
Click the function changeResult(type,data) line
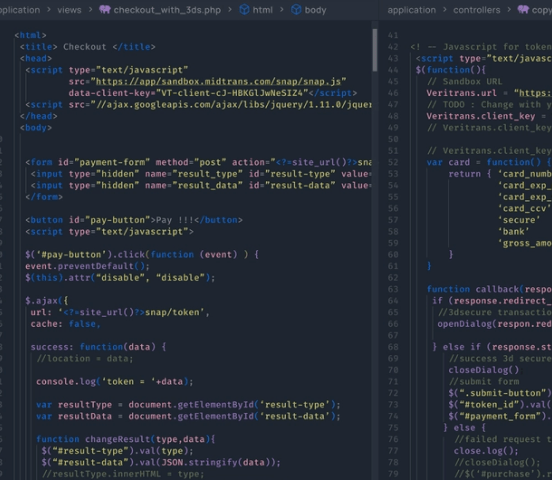125,439
